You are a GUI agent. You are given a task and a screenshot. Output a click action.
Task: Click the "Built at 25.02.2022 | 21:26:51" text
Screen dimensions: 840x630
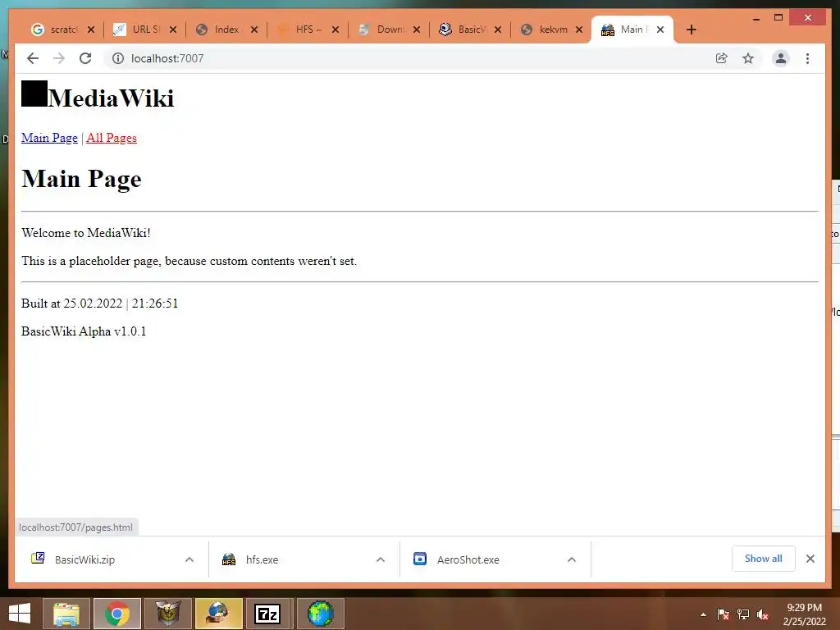99,304
